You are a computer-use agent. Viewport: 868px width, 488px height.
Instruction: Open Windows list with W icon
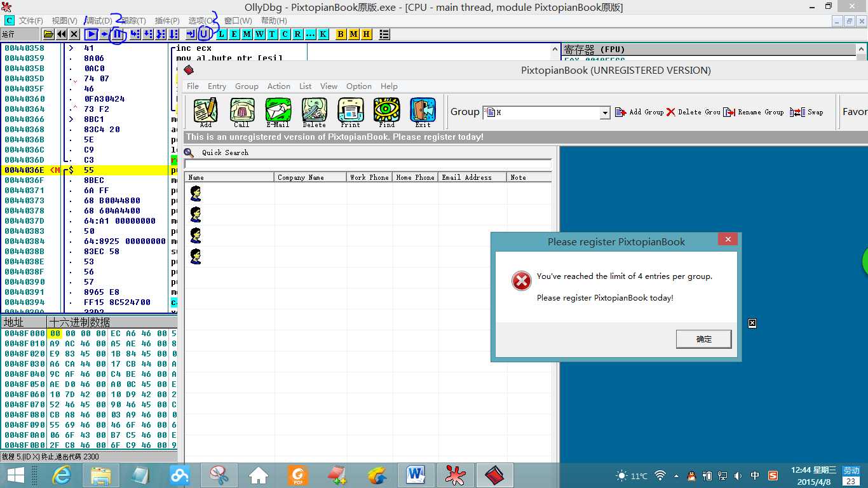259,34
